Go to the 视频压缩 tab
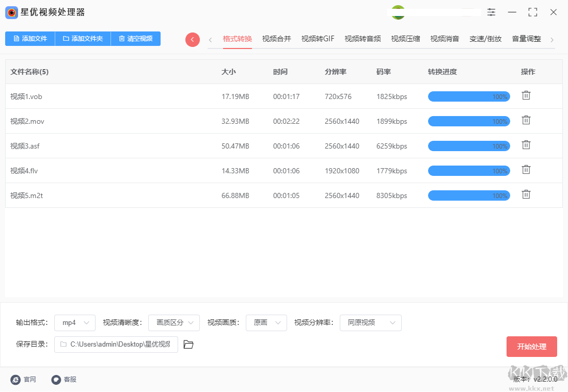 (x=405, y=39)
